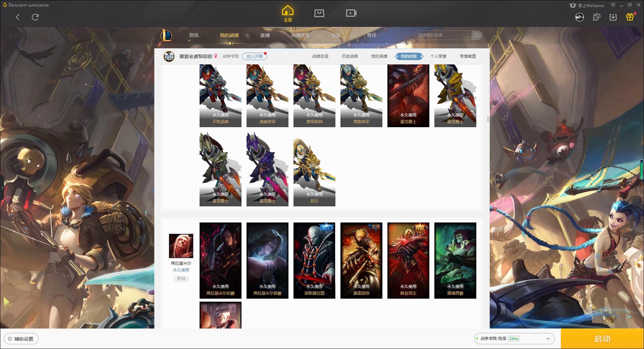Viewport: 644px width, 349px height.
Task: Click the 弗拉基米尔 name text
Action: (181, 263)
